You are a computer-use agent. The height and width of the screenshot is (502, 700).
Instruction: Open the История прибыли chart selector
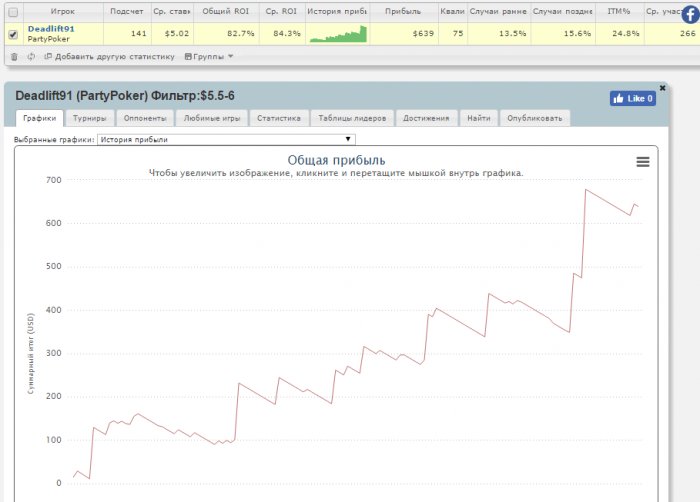click(226, 139)
